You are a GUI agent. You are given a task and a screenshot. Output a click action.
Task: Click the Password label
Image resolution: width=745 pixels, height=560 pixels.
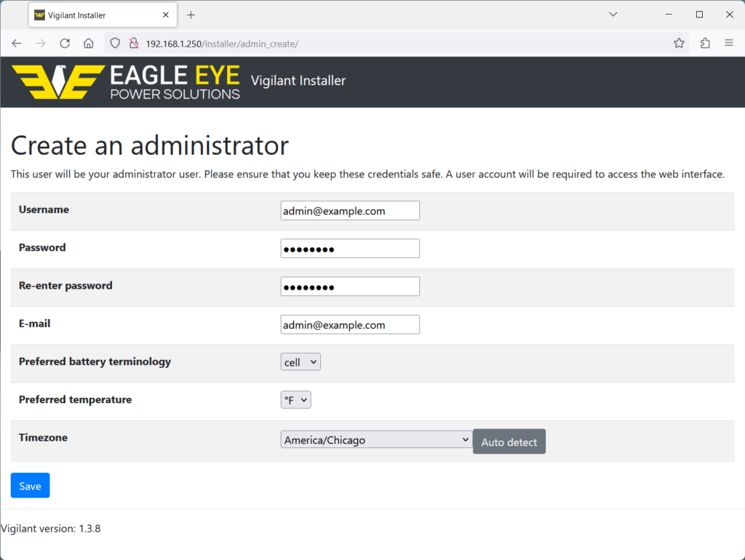point(42,247)
